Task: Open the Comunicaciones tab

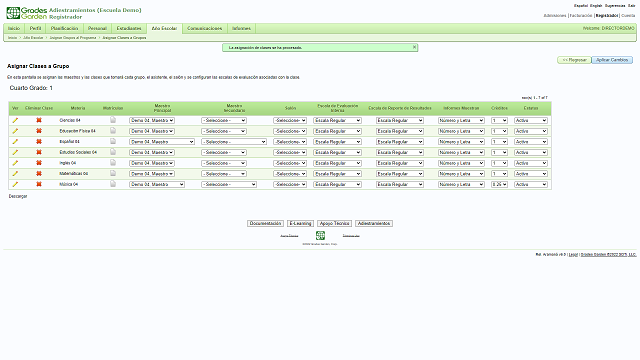Action: point(204,29)
